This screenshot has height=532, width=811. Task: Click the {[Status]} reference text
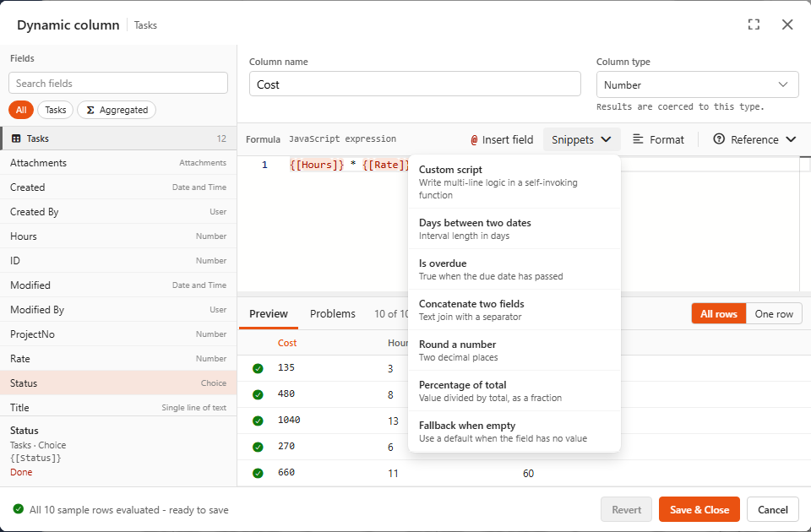point(35,458)
